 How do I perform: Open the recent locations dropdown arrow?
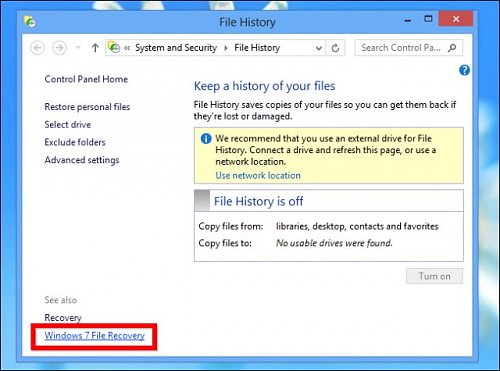pyautogui.click(x=78, y=48)
